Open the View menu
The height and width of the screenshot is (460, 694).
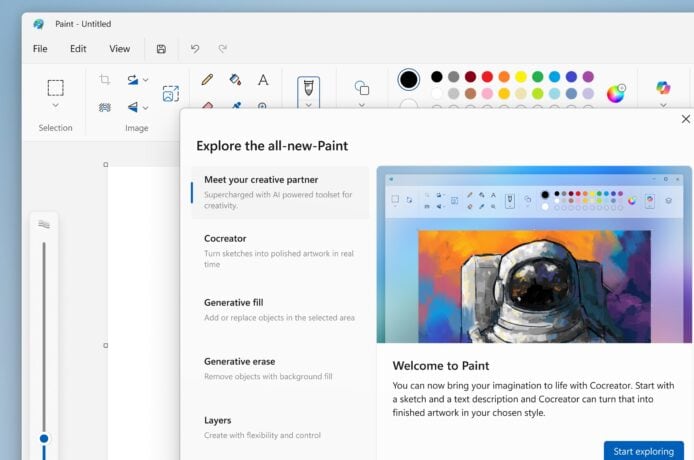119,48
